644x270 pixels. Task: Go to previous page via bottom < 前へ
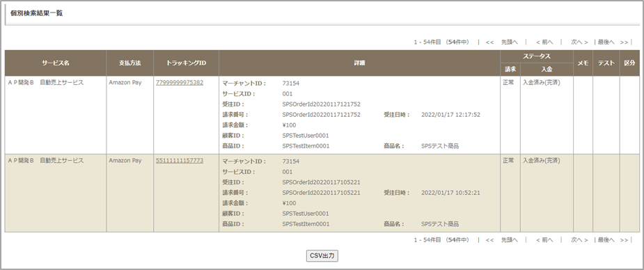tap(544, 240)
